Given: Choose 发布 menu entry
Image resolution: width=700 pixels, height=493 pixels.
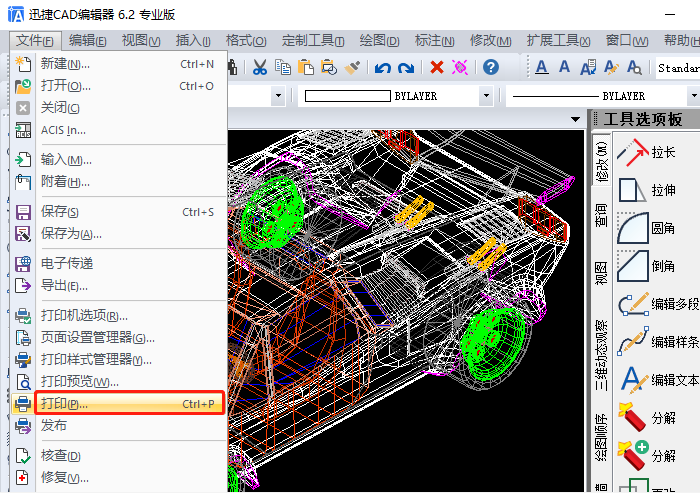Looking at the screenshot, I should tap(119, 426).
